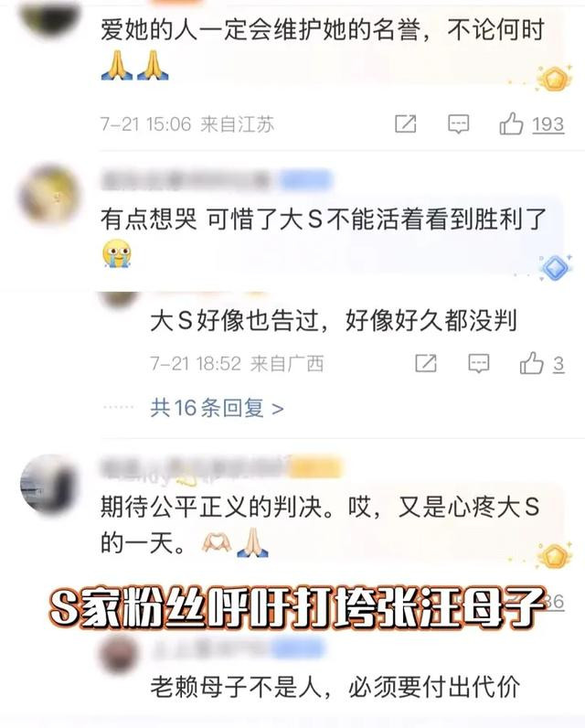Tap the gold badge beside 期待公平正义 comment

(x=554, y=555)
